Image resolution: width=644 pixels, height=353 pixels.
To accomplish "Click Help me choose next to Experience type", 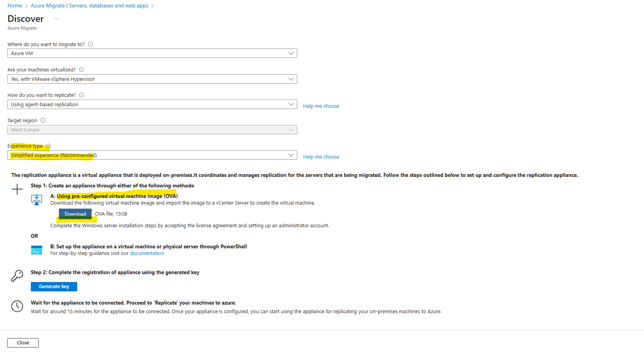I will (321, 157).
